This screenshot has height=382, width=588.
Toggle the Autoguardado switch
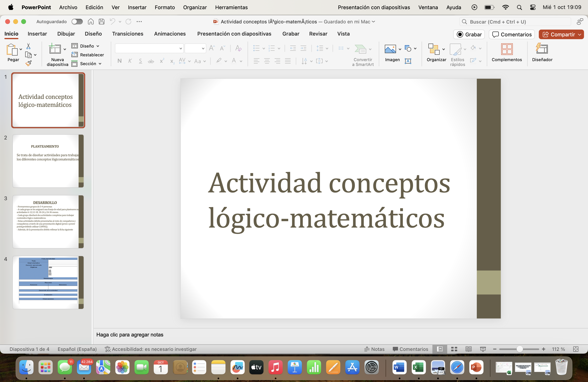[77, 22]
